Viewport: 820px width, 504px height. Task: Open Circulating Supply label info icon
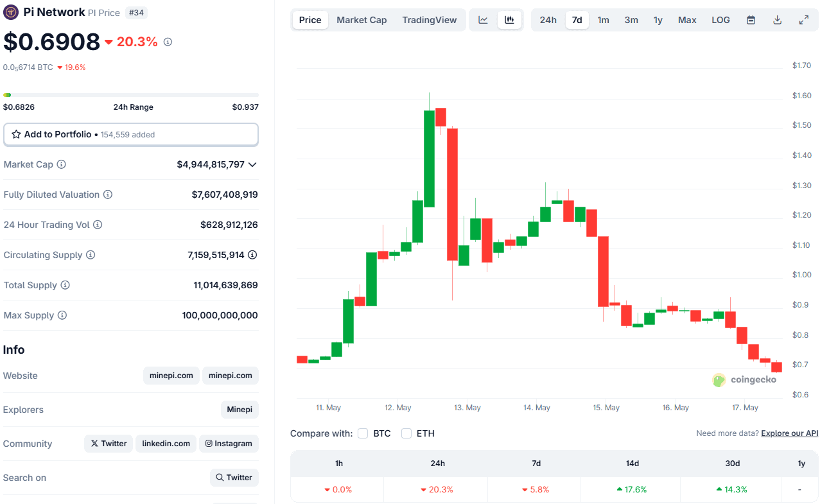[91, 255]
